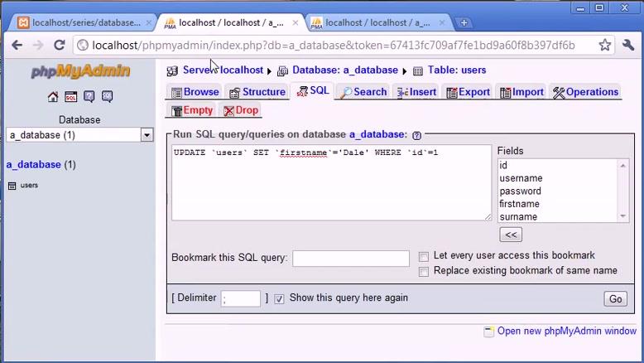This screenshot has height=363, width=644.
Task: Enable Let every user access this bookmark
Action: 424,257
